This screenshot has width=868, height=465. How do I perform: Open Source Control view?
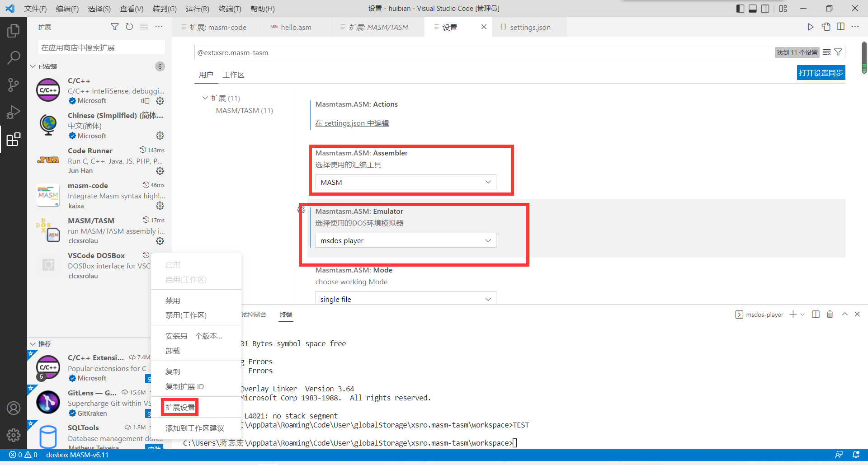click(14, 85)
